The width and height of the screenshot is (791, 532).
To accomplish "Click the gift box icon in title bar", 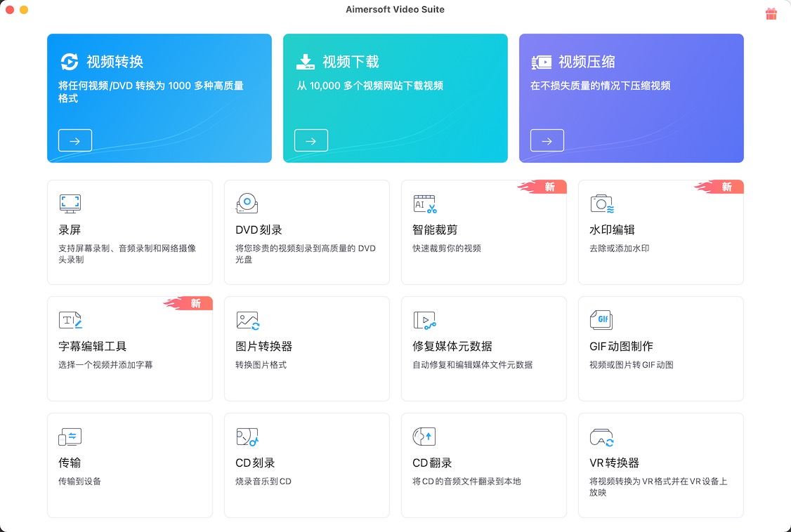I will click(771, 13).
